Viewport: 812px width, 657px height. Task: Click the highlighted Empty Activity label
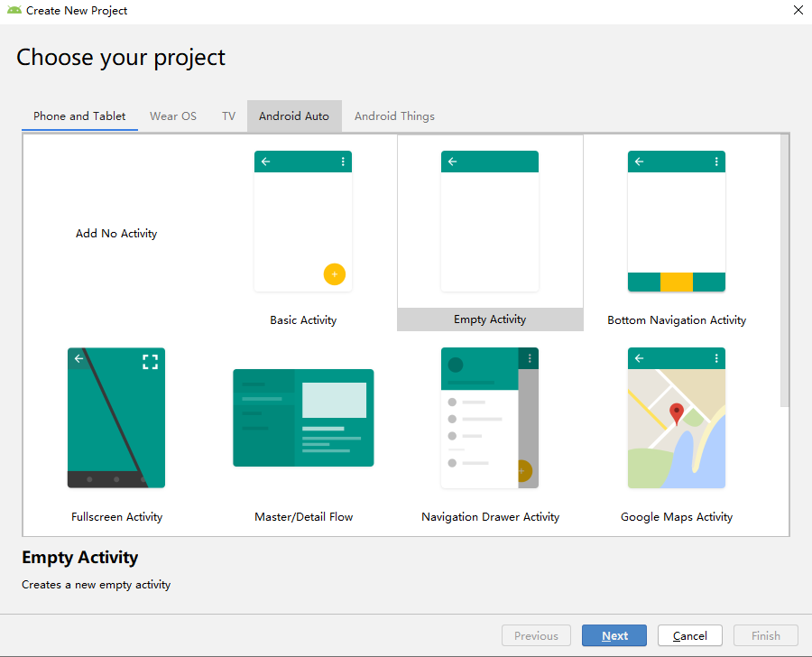[490, 319]
